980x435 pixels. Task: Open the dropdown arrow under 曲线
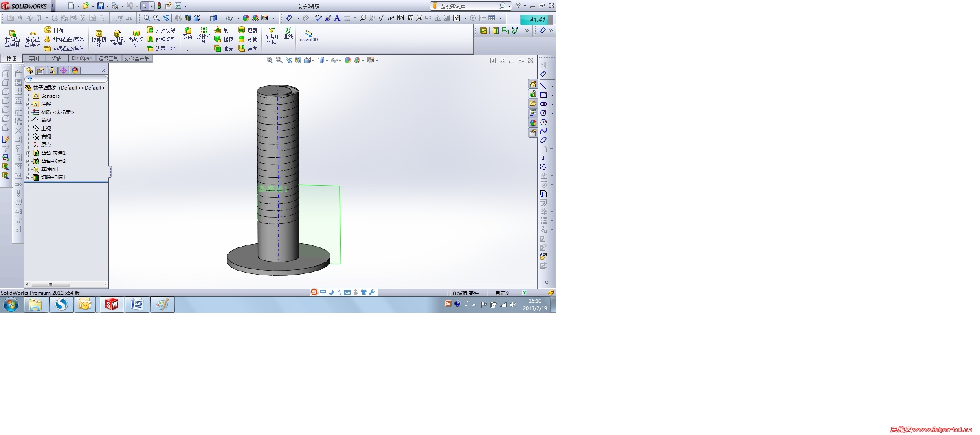pyautogui.click(x=288, y=50)
